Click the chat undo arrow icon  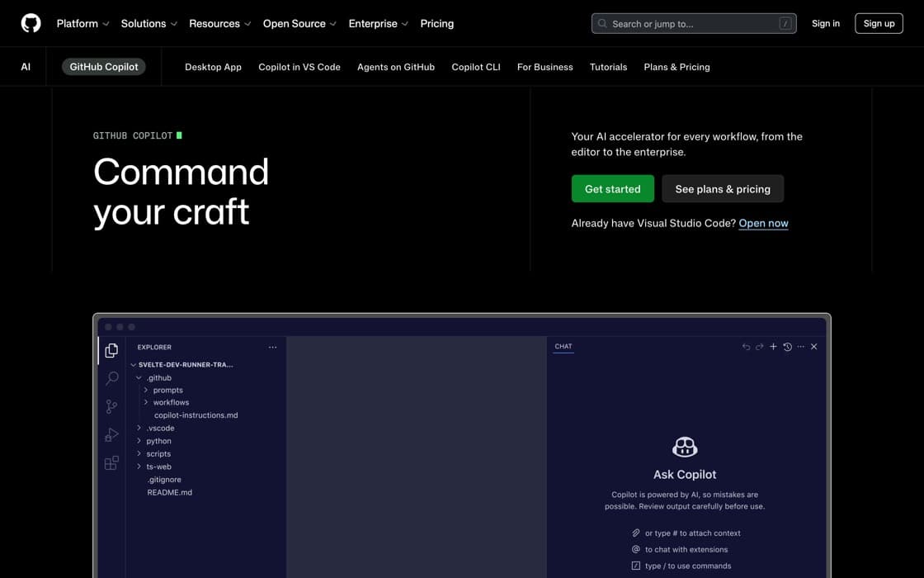click(x=746, y=347)
